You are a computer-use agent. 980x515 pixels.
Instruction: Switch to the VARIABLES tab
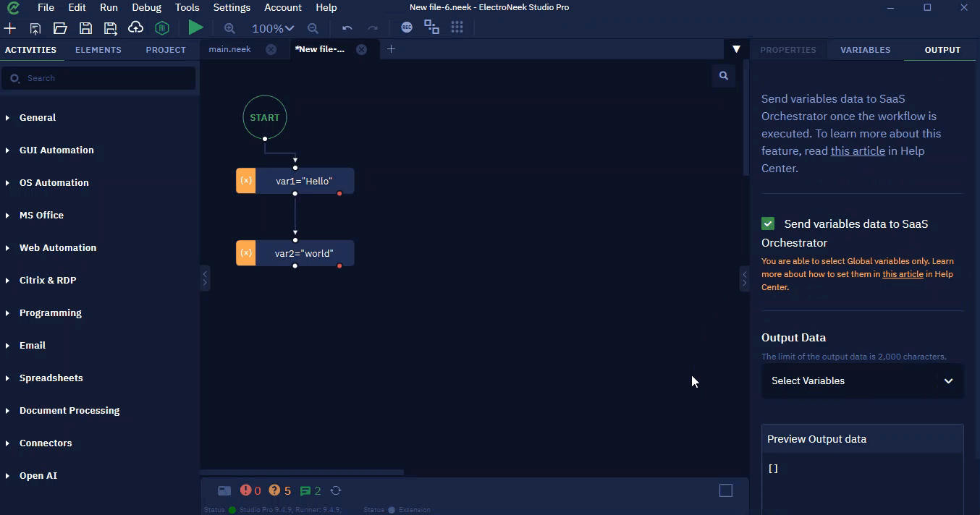coord(865,50)
